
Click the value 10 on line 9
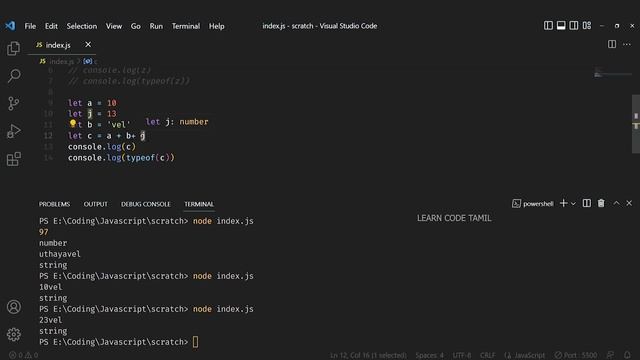click(111, 103)
